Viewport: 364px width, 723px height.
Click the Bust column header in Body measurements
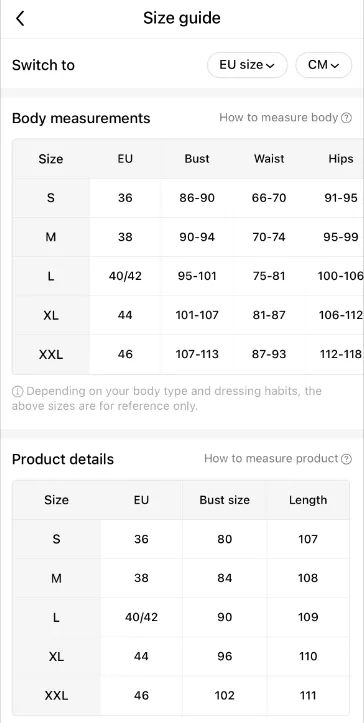coord(197,159)
